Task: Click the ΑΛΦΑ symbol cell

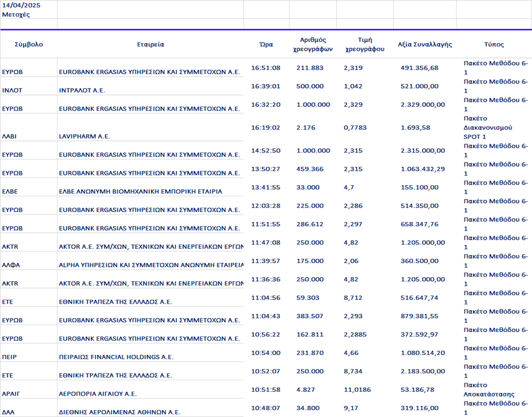Action: coord(11,265)
